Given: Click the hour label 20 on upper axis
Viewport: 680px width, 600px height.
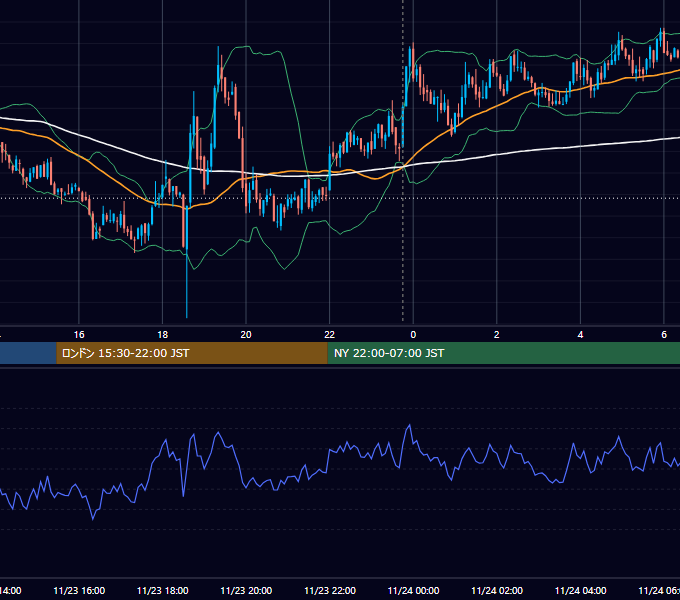Looking at the screenshot, I should coord(246,335).
